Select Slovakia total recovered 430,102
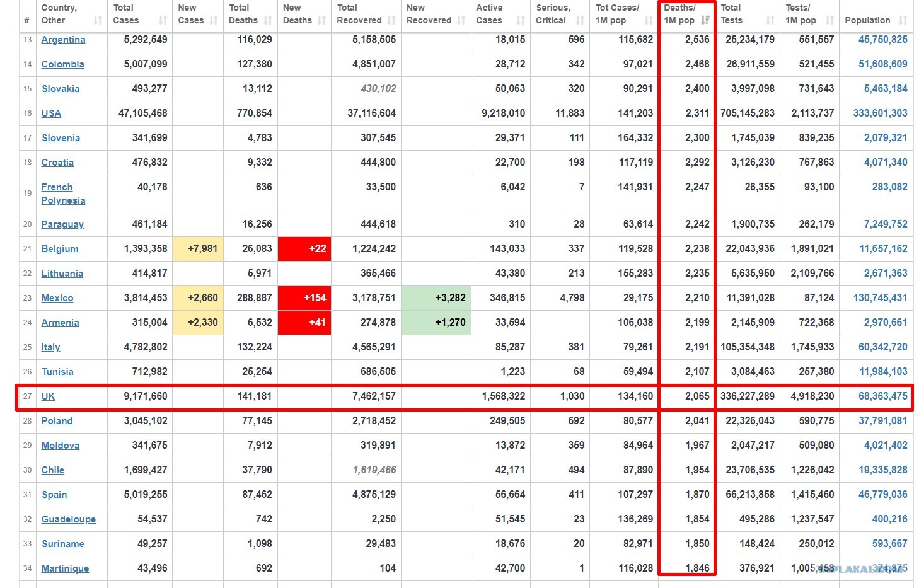The height and width of the screenshot is (588, 919). click(x=378, y=89)
